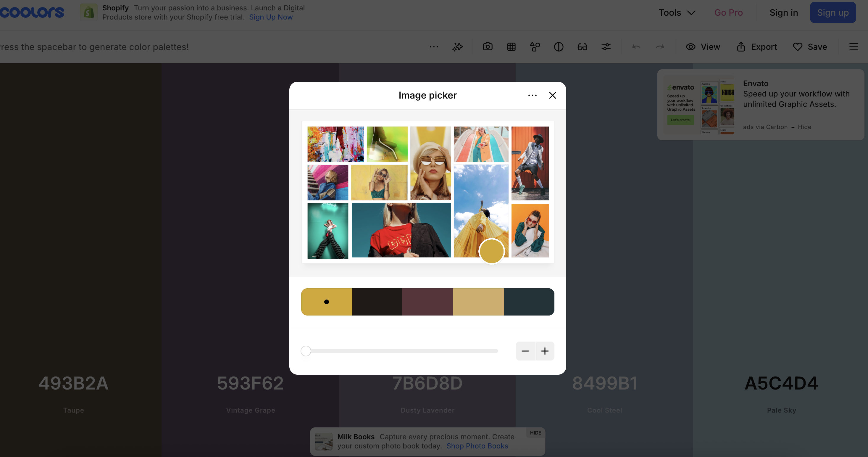This screenshot has height=457, width=868.
Task: Click the shapes visualizer icon in toolbar
Action: point(535,46)
